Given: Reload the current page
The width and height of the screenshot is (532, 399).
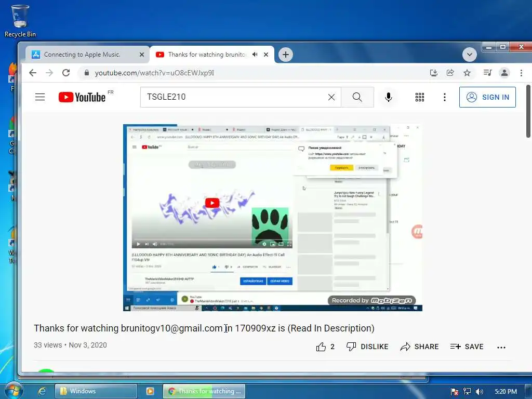Looking at the screenshot, I should (66, 73).
